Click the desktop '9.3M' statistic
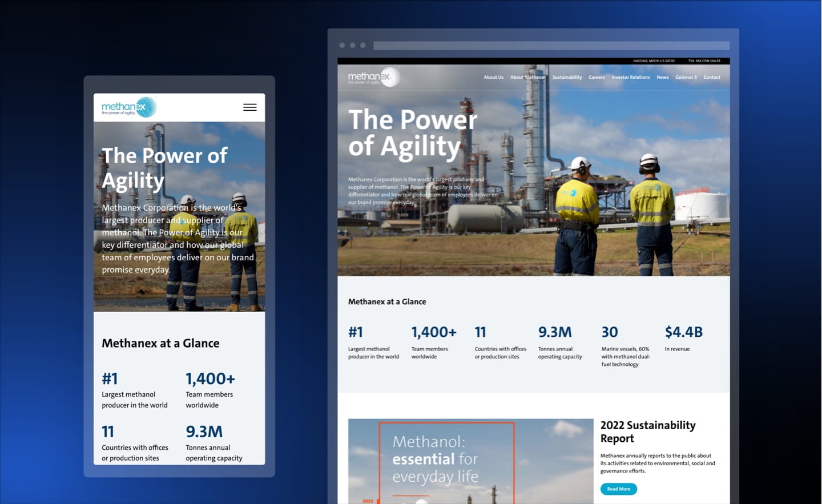The image size is (822, 504). click(555, 332)
